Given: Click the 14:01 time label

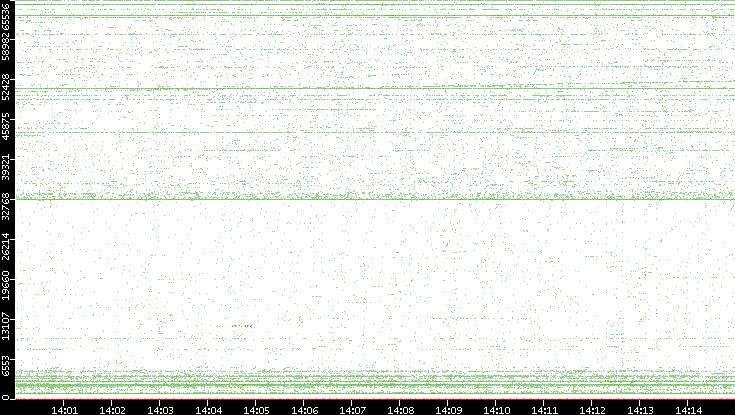Looking at the screenshot, I should coord(64,409).
